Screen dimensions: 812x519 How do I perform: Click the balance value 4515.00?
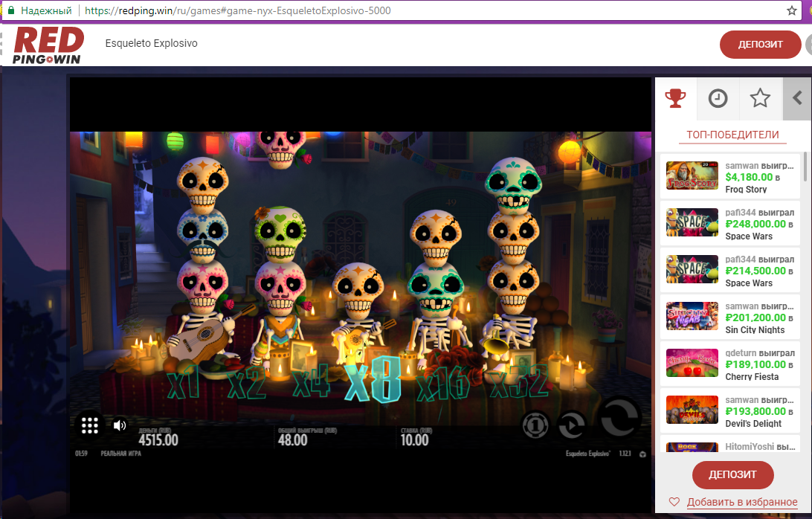click(x=158, y=440)
